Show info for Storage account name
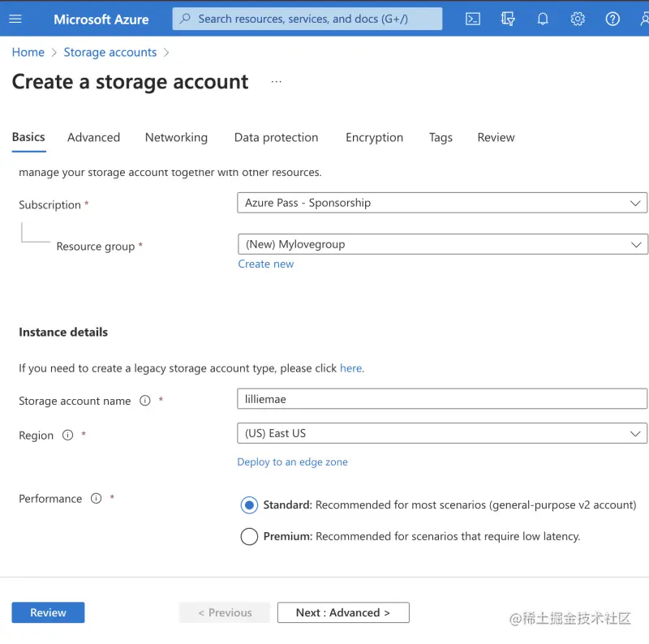 (145, 400)
